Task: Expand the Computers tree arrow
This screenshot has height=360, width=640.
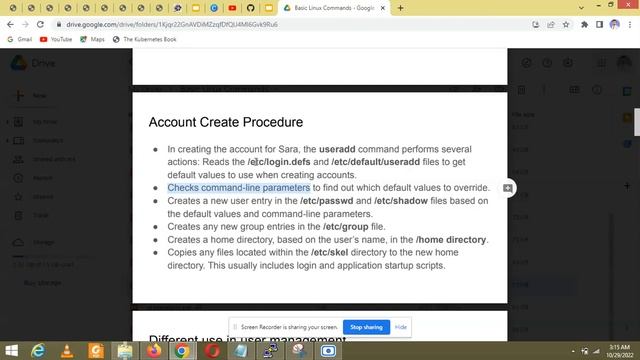Action: point(7,140)
